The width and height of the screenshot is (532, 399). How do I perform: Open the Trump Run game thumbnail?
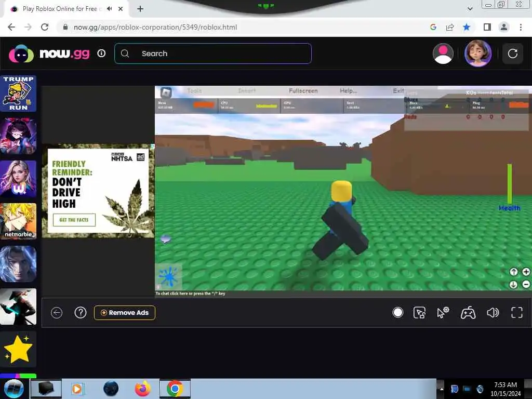coord(18,94)
